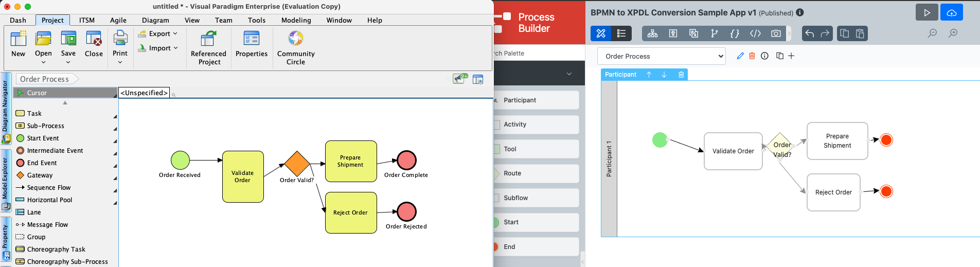This screenshot has height=267, width=980.
Task: Open the Diagram Navigator side tab
Action: 6,109
